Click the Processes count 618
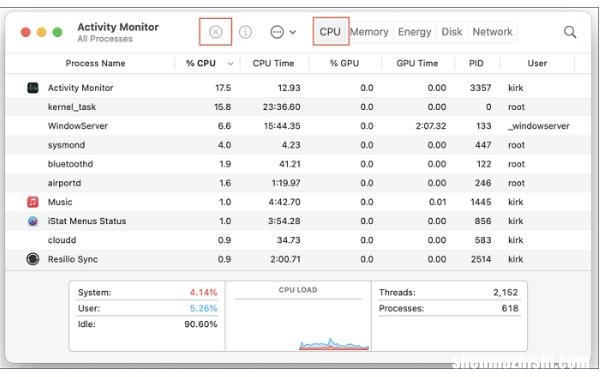 click(x=510, y=308)
